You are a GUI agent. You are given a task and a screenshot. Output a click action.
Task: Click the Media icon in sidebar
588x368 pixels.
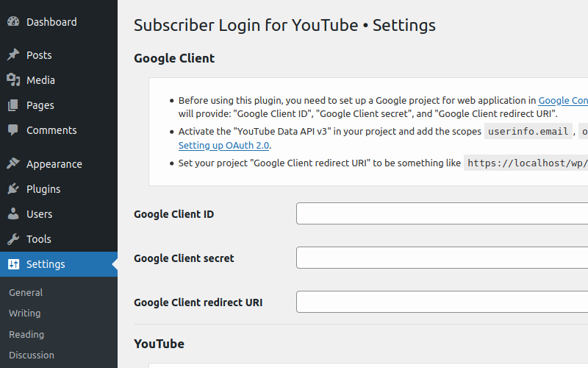pyautogui.click(x=13, y=80)
